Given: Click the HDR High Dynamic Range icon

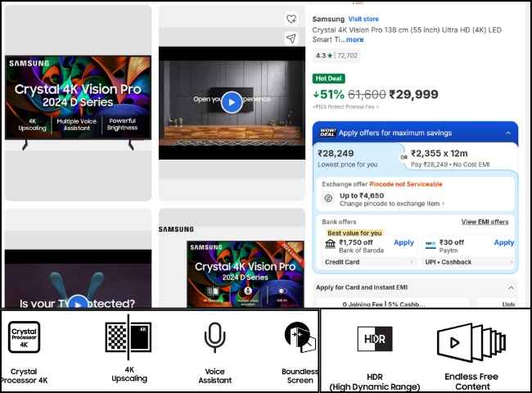Looking at the screenshot, I should [x=375, y=338].
